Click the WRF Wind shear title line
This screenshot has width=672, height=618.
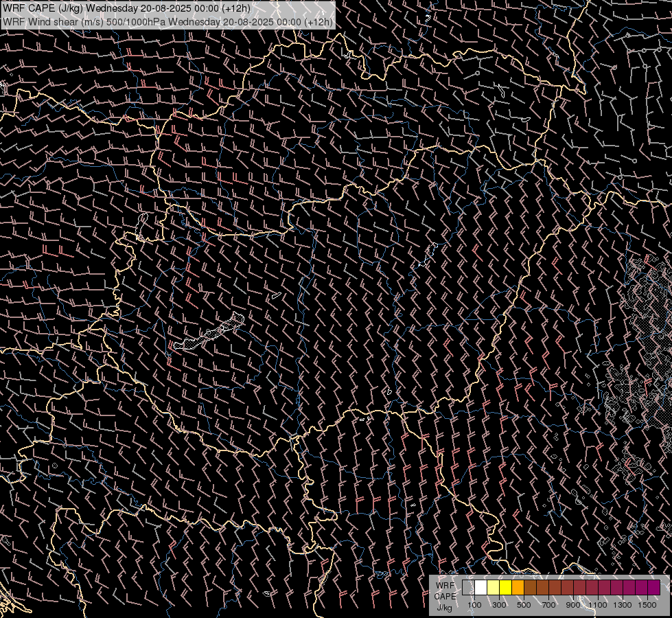tap(167, 22)
